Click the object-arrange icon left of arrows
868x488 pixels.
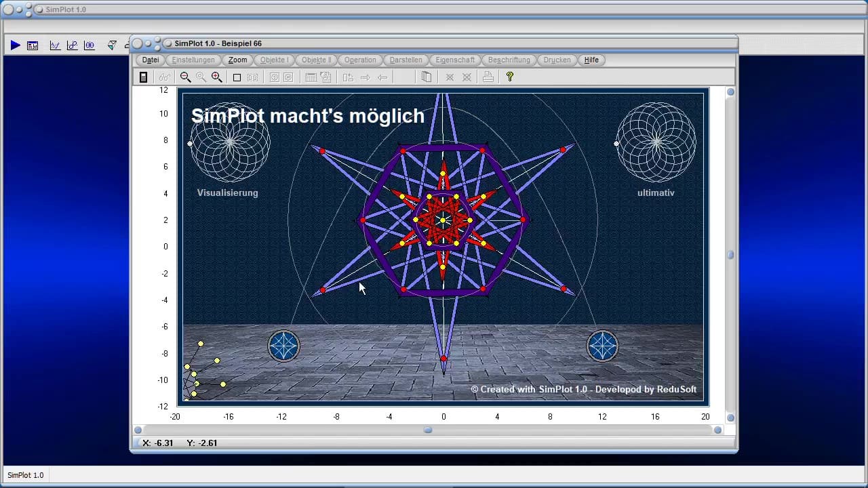(348, 77)
